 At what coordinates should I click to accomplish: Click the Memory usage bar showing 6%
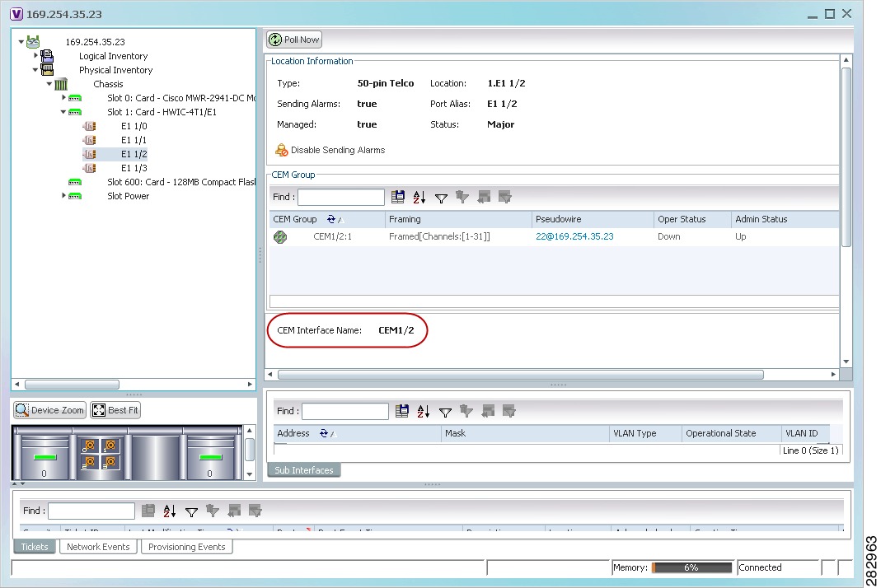point(691,567)
